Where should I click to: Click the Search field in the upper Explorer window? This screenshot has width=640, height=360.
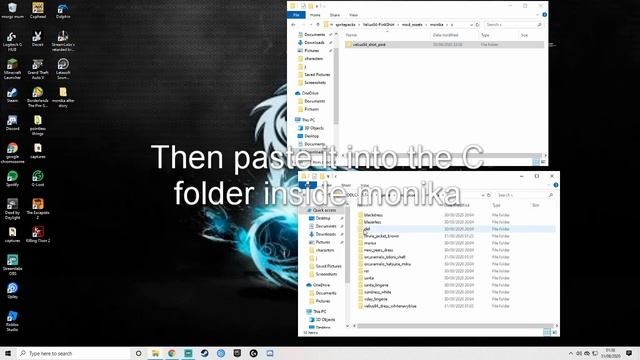(x=513, y=25)
